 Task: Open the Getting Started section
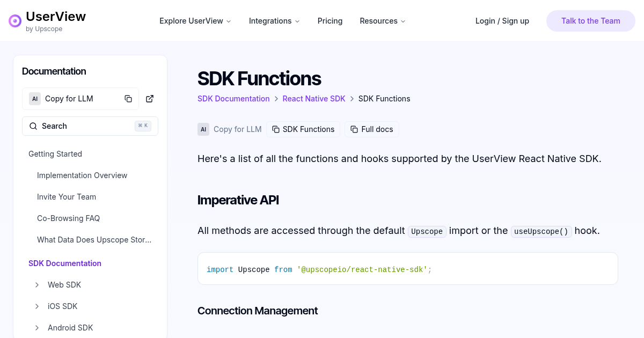click(55, 154)
